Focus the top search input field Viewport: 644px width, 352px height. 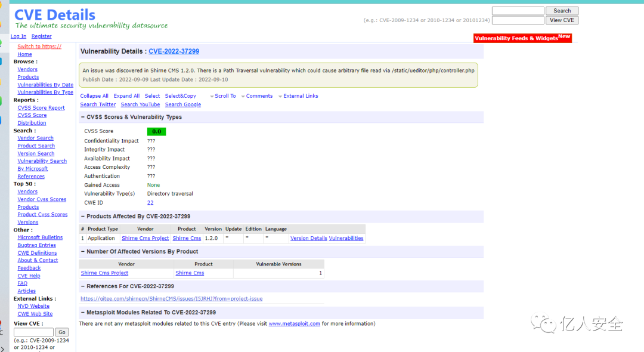518,11
